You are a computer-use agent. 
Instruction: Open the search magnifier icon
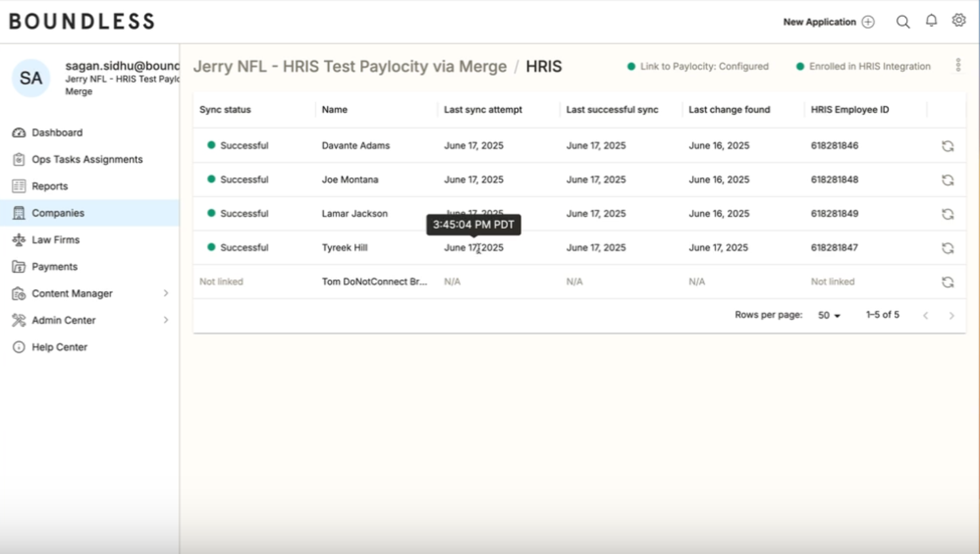903,22
